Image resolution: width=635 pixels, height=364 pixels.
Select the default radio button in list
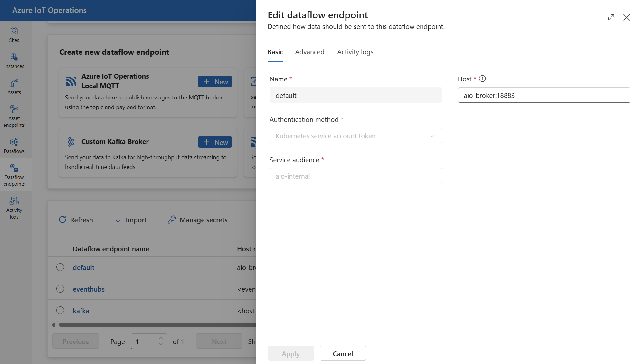[60, 267]
